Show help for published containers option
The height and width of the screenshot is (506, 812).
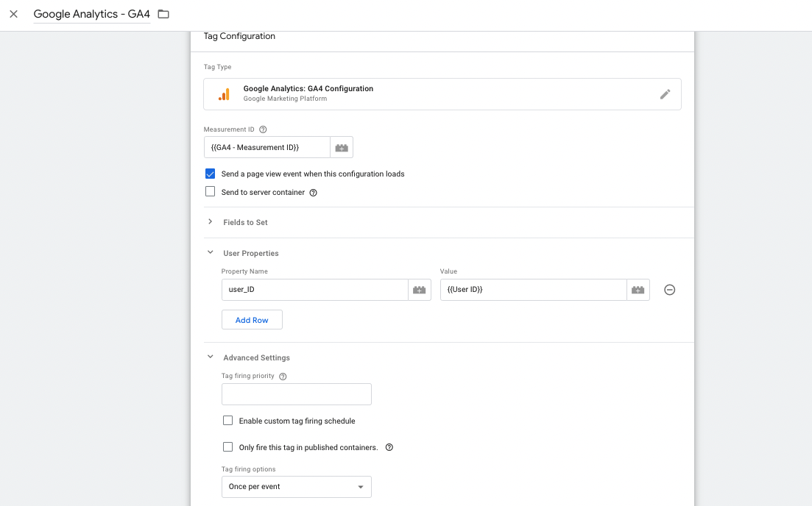click(389, 448)
